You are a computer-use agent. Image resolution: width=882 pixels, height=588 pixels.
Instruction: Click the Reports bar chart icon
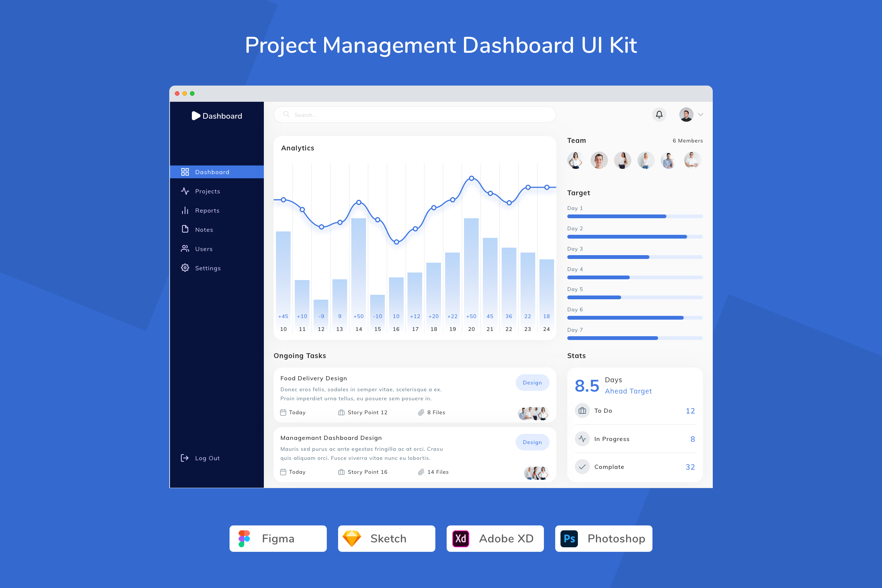click(185, 210)
